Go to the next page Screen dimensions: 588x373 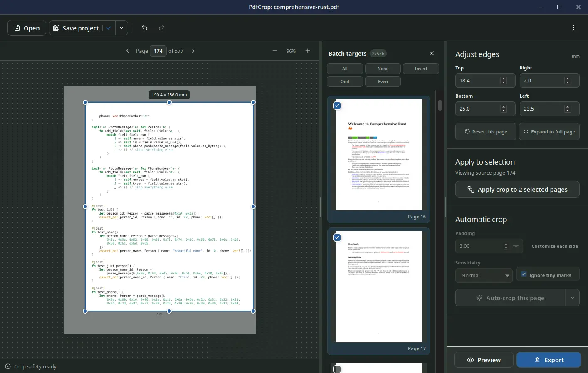(193, 51)
